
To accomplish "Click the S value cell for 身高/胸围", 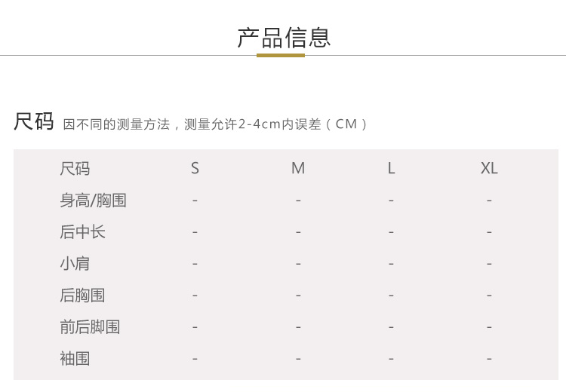I will [195, 201].
